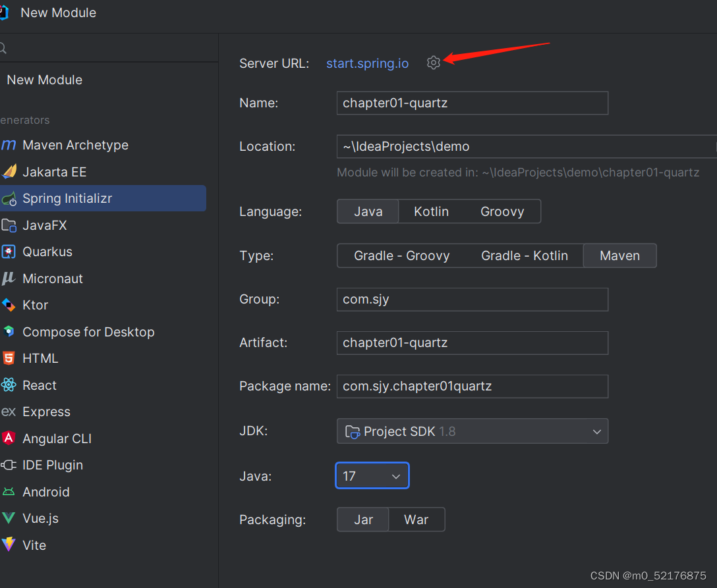Select Spring Initializr generator

coord(103,198)
